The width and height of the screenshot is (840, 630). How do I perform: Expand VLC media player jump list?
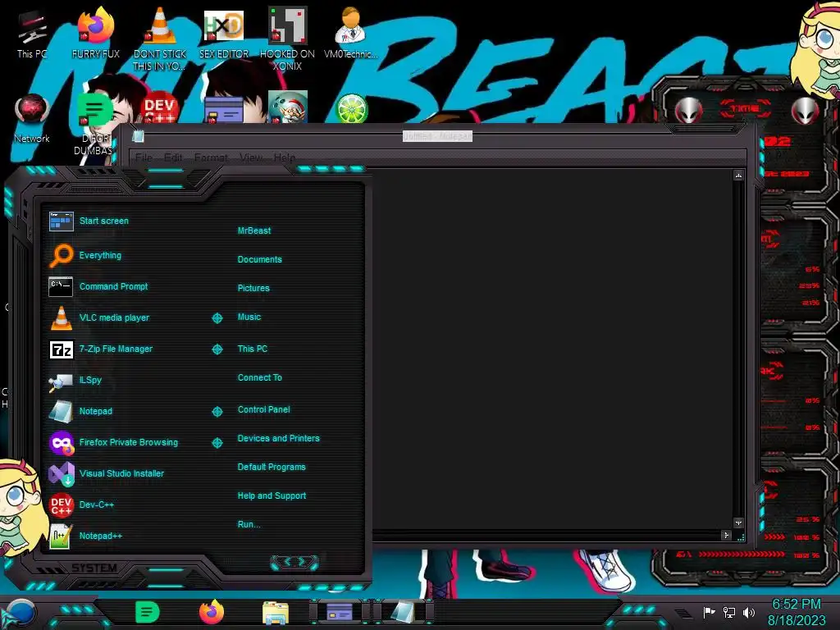point(217,318)
